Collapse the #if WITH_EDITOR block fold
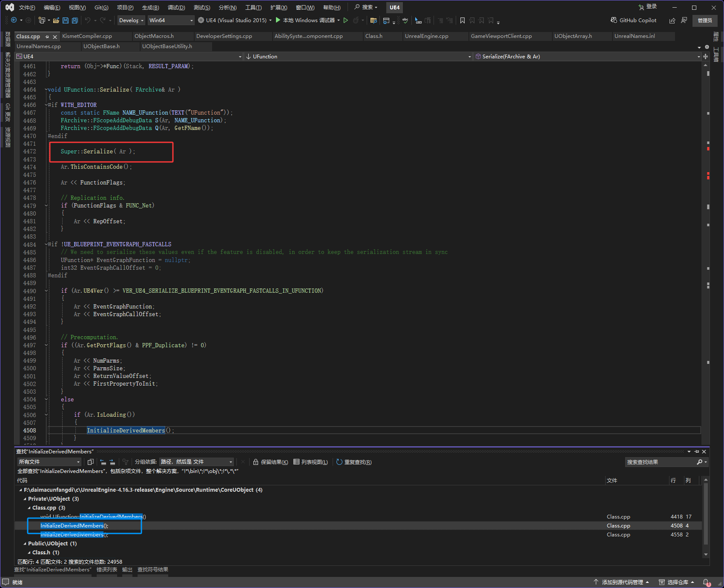The height and width of the screenshot is (588, 724). pyautogui.click(x=46, y=105)
